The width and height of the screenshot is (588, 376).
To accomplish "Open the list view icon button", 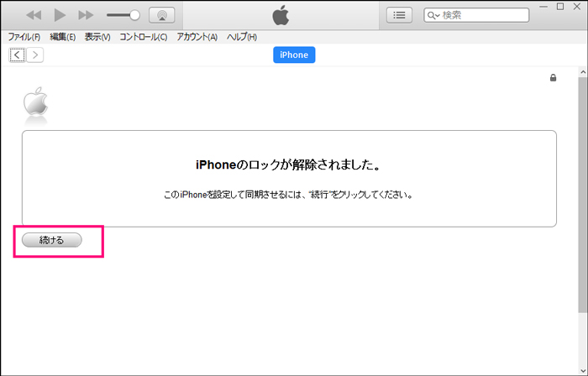I will point(399,15).
